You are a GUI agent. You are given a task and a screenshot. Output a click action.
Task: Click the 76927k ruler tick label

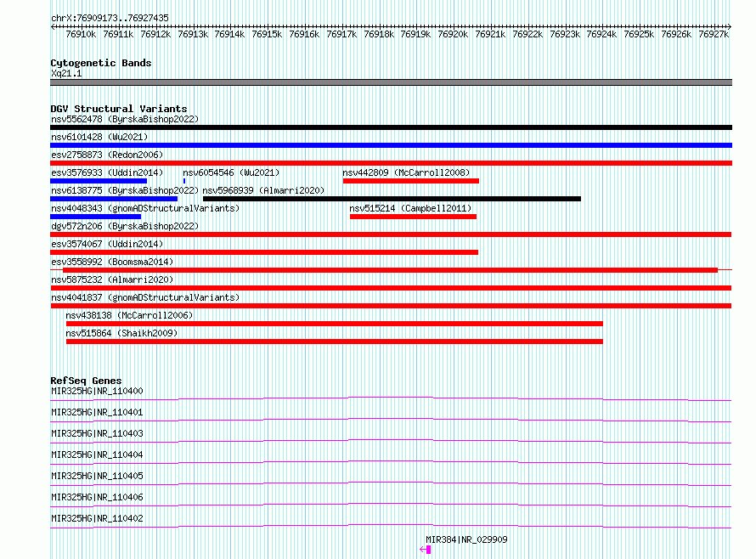point(714,34)
